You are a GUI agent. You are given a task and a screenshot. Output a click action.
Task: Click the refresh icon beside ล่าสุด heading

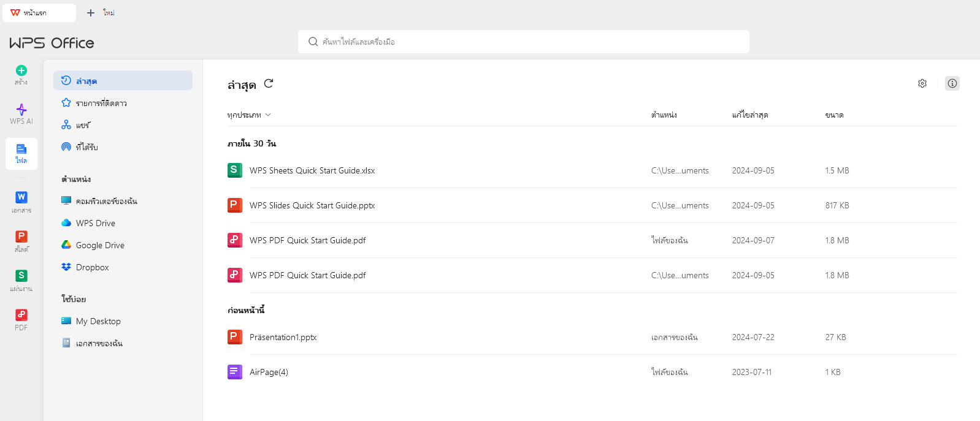[269, 83]
